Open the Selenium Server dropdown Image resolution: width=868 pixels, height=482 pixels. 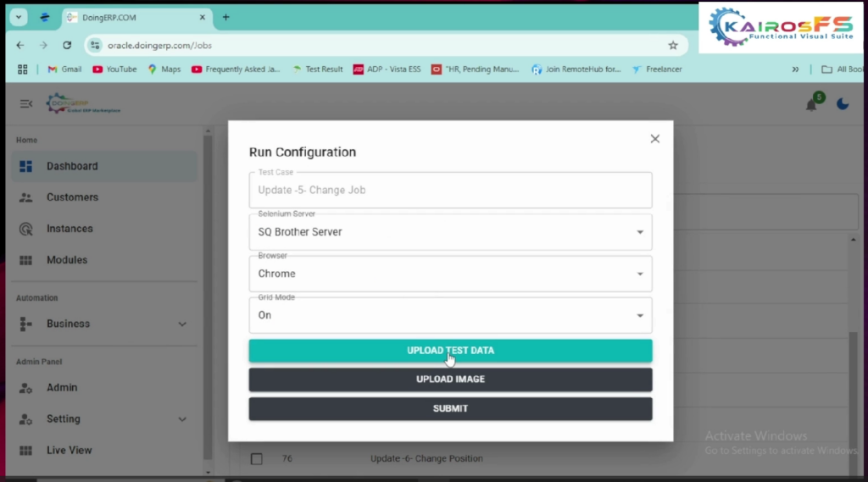[450, 232]
